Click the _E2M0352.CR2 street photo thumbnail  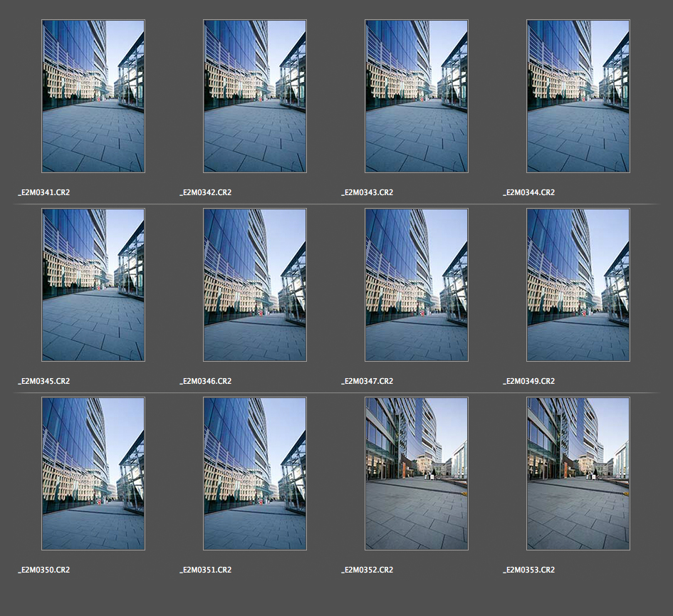(417, 474)
